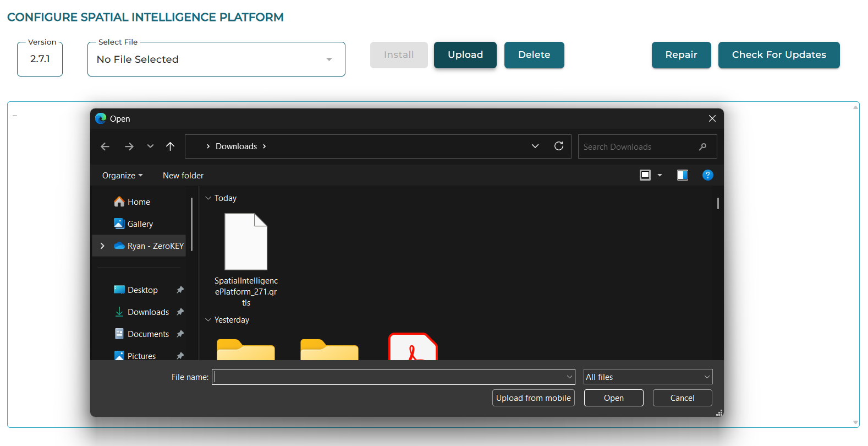Open Gallery in the navigation pane
The height and width of the screenshot is (446, 868).
[x=140, y=224]
